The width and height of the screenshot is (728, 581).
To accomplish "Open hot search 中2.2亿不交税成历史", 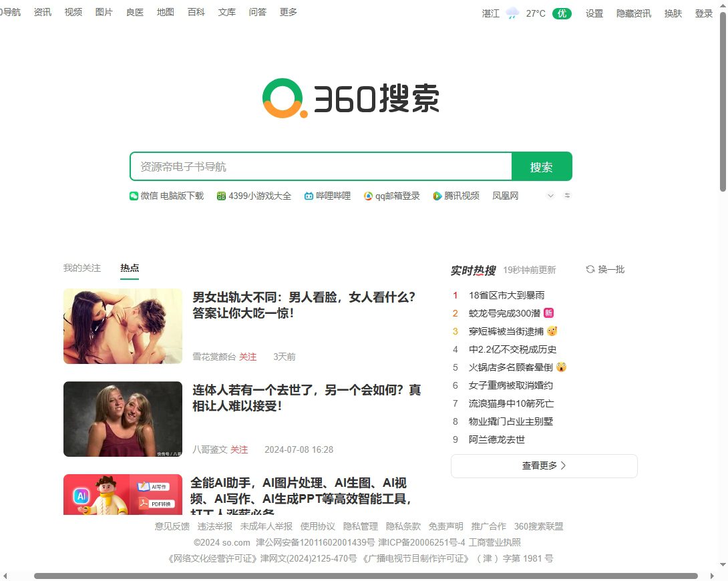I will click(x=512, y=349).
